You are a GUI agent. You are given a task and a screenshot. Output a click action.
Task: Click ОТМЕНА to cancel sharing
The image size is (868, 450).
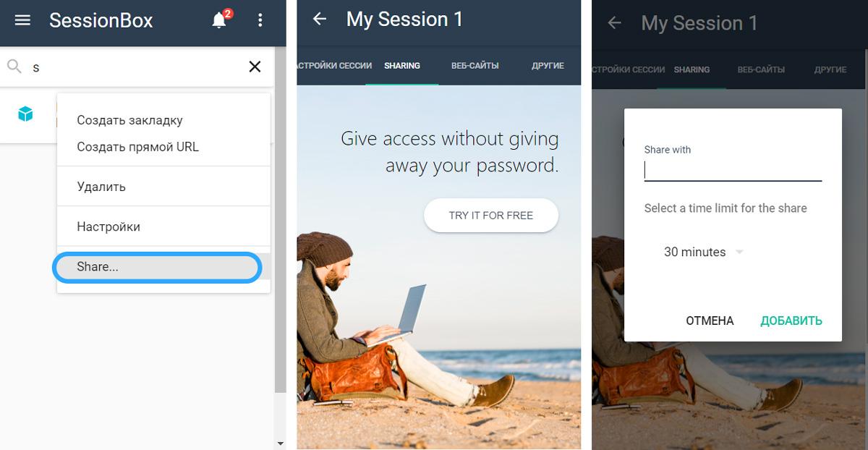point(710,320)
